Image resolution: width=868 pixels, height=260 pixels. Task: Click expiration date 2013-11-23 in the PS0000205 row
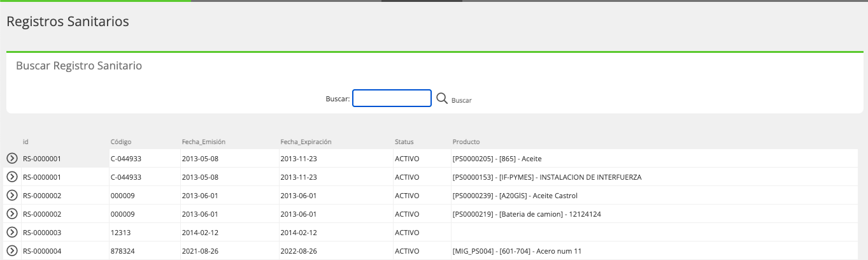point(299,159)
